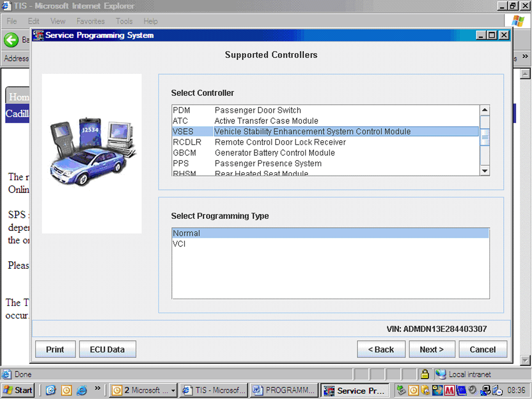The height and width of the screenshot is (399, 532).
Task: Open the Tools menu
Action: point(124,21)
